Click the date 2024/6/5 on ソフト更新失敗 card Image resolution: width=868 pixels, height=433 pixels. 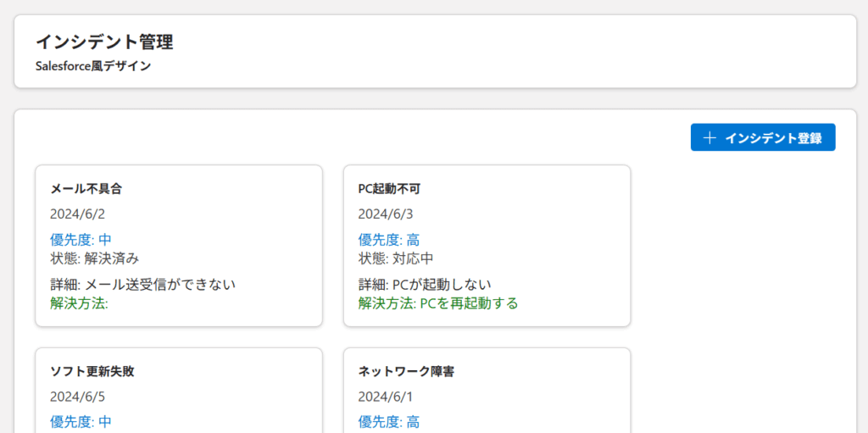(77, 397)
